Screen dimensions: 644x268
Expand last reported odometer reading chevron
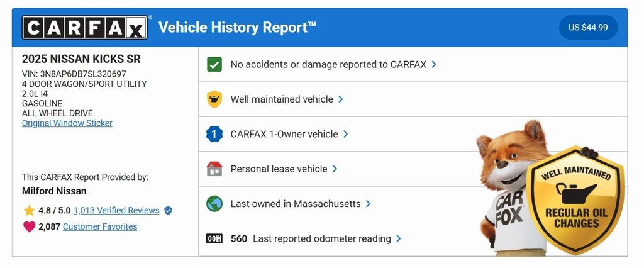(x=399, y=239)
